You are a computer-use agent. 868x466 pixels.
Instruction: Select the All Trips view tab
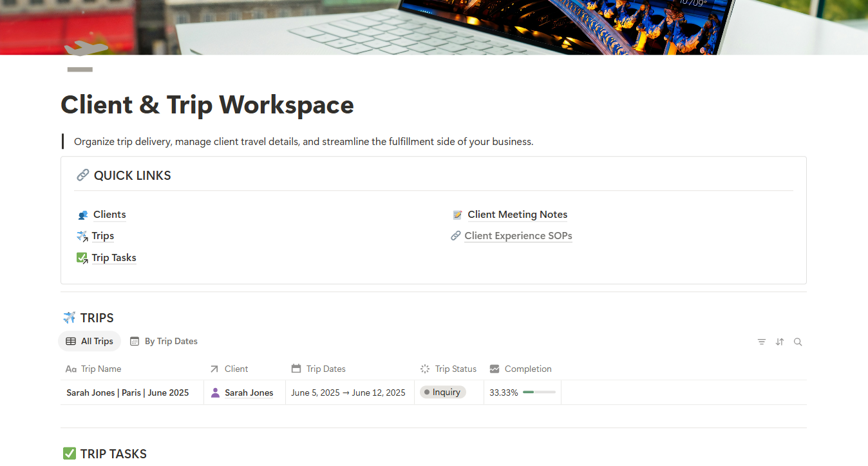[x=90, y=342]
